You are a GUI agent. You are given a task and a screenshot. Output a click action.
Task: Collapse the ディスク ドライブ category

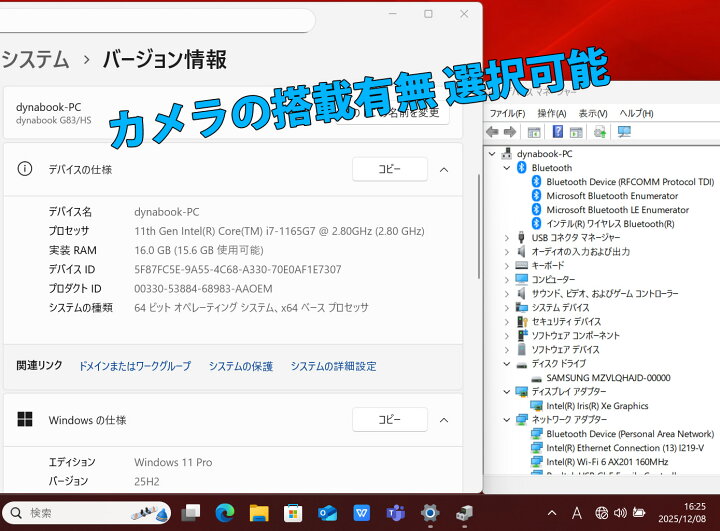point(506,364)
